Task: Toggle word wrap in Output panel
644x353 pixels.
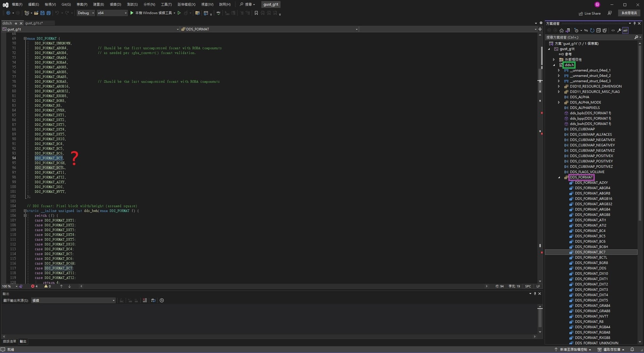Action: tap(153, 300)
